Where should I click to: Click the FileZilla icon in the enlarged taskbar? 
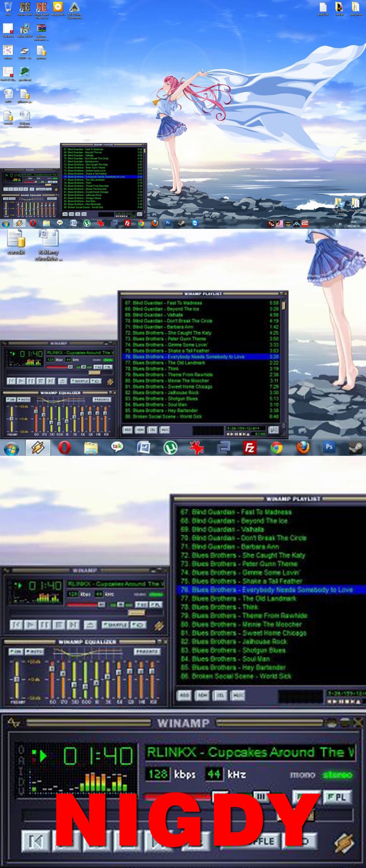pos(249,448)
